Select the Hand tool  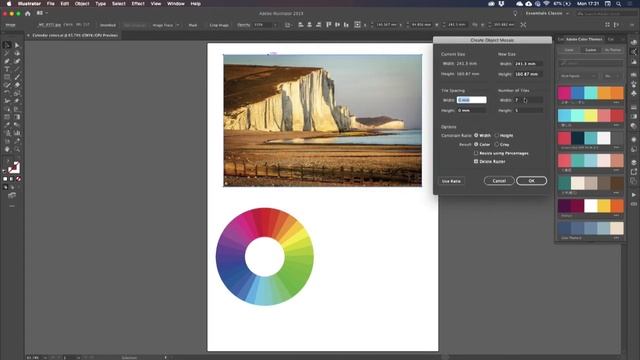(7, 149)
